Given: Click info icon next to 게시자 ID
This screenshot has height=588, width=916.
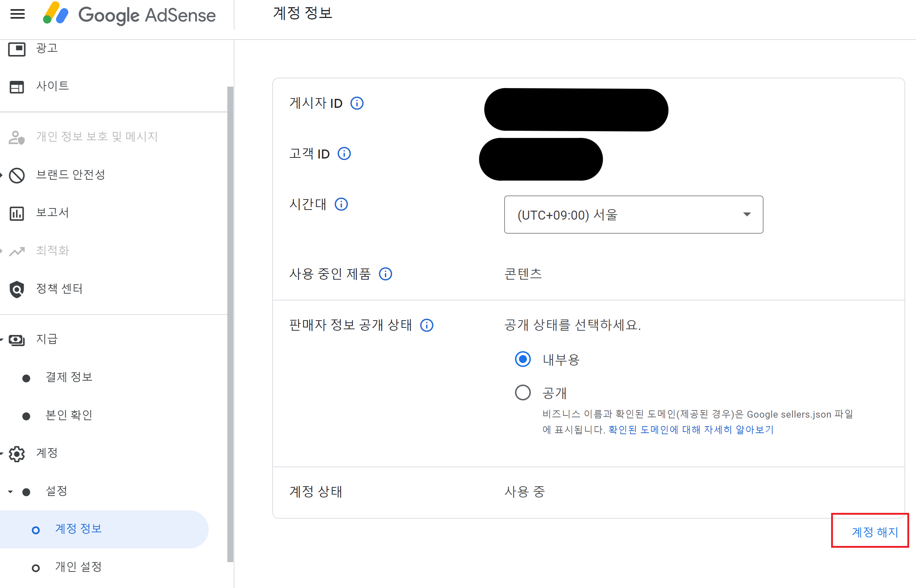Looking at the screenshot, I should [357, 103].
